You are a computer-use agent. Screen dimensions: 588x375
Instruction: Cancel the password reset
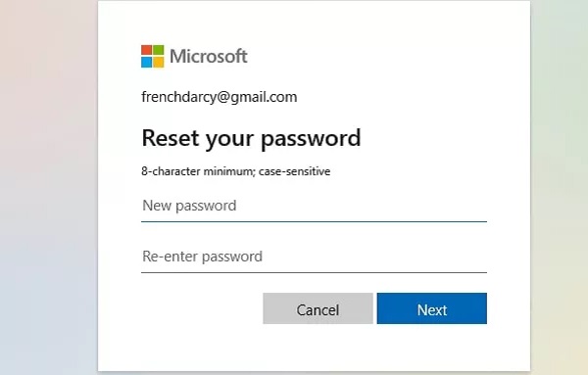click(318, 308)
